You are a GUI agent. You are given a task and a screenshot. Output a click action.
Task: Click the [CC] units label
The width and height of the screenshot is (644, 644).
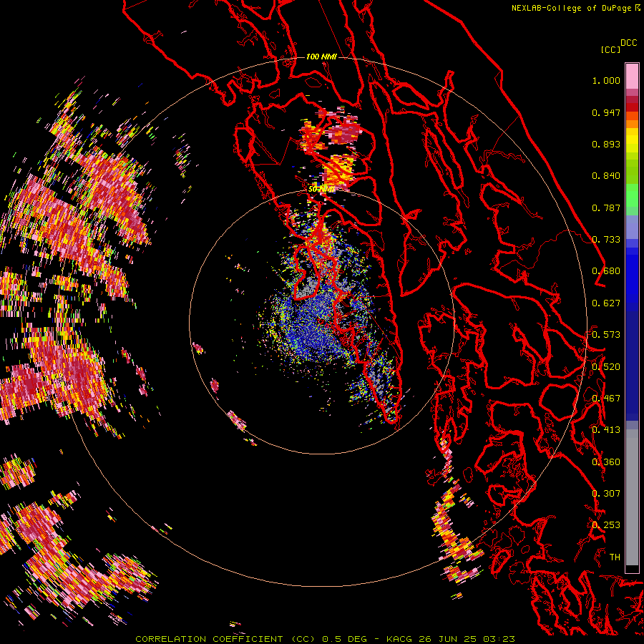pyautogui.click(x=610, y=49)
